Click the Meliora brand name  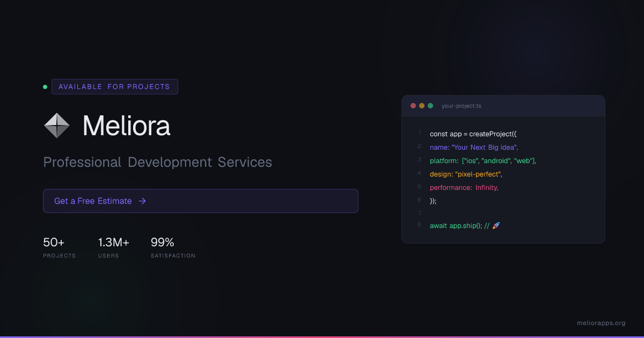(x=126, y=126)
